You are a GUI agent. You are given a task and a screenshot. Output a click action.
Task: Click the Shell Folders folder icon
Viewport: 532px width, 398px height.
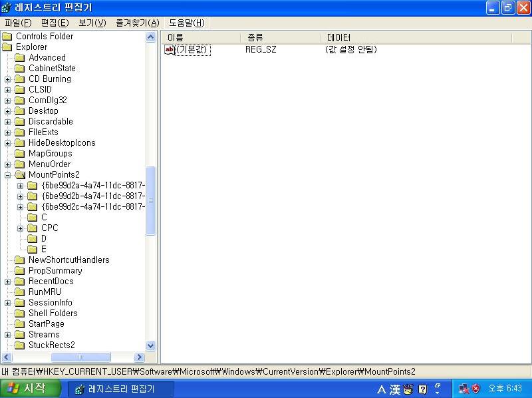(x=20, y=313)
